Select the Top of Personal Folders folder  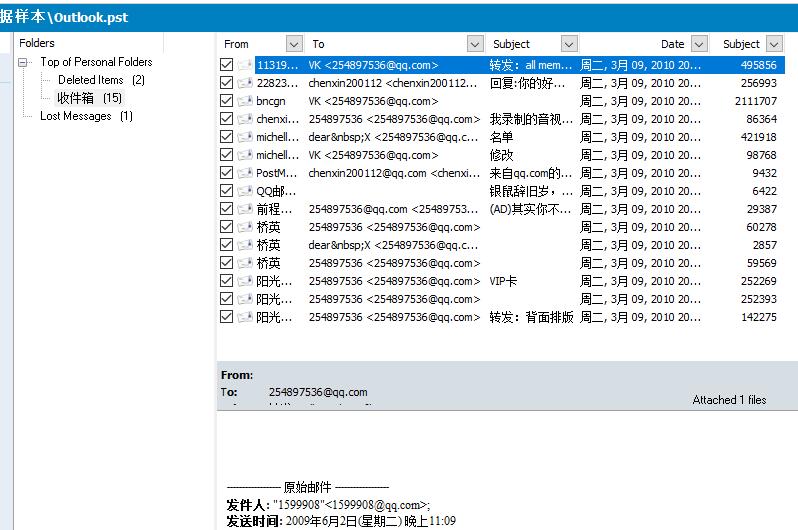96,62
